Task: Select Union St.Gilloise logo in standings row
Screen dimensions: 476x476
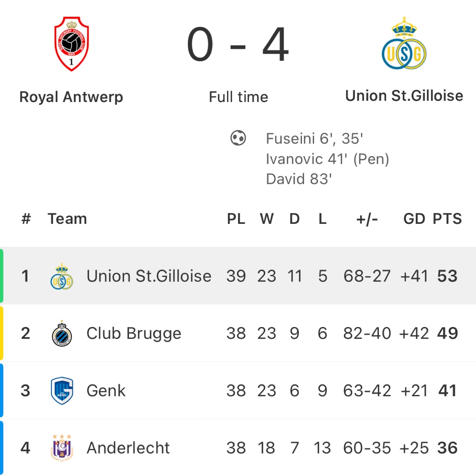Action: tap(62, 276)
